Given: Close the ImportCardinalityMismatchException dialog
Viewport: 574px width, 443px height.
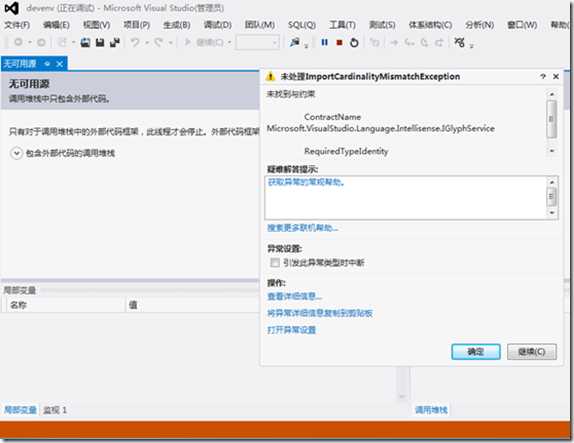Looking at the screenshot, I should [556, 76].
